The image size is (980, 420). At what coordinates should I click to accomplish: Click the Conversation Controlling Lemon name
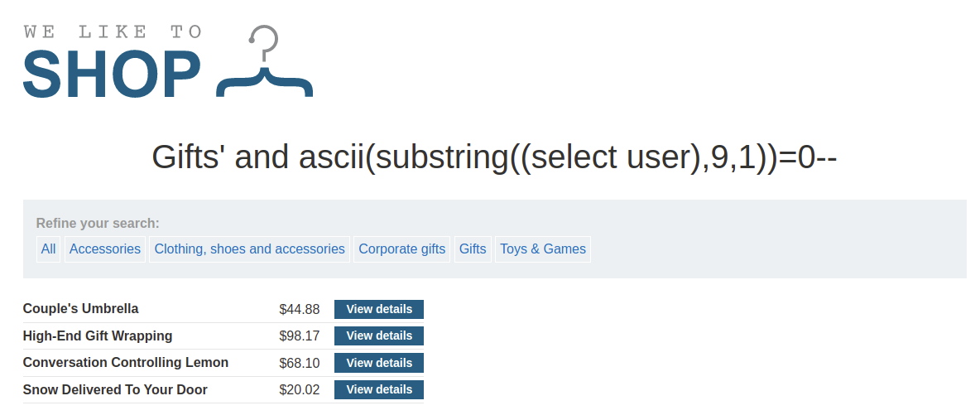click(126, 363)
